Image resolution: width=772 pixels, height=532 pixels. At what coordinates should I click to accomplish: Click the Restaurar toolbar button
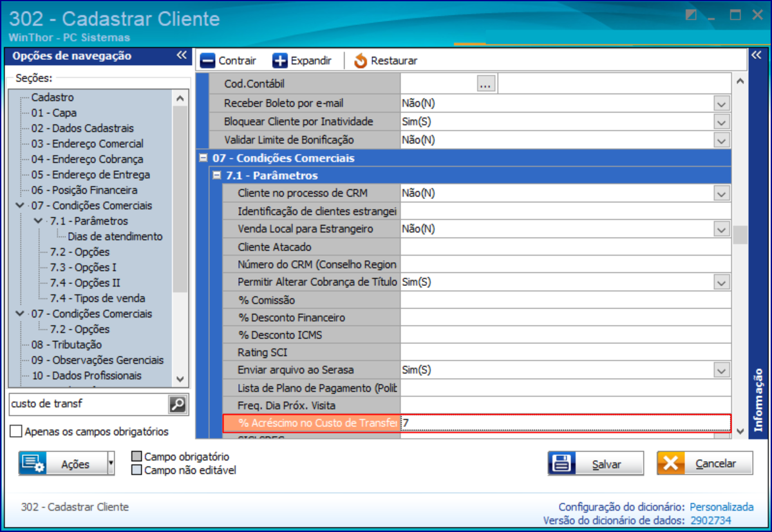click(386, 61)
